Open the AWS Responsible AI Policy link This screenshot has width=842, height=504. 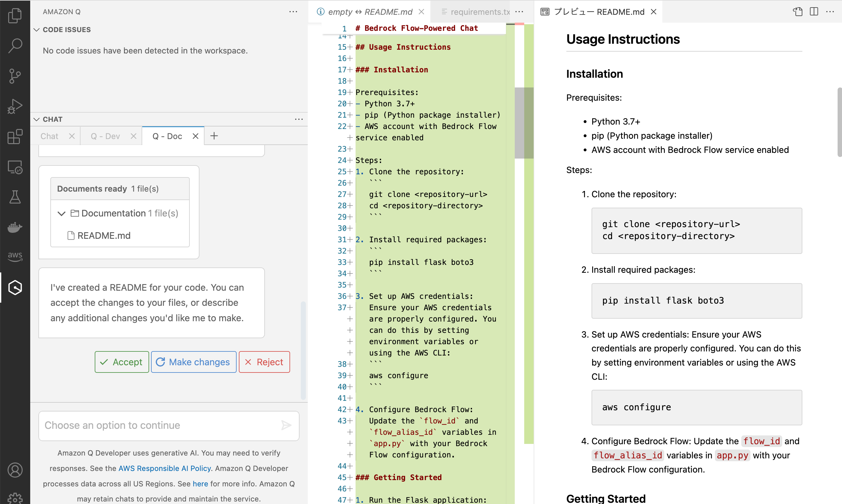pyautogui.click(x=165, y=468)
